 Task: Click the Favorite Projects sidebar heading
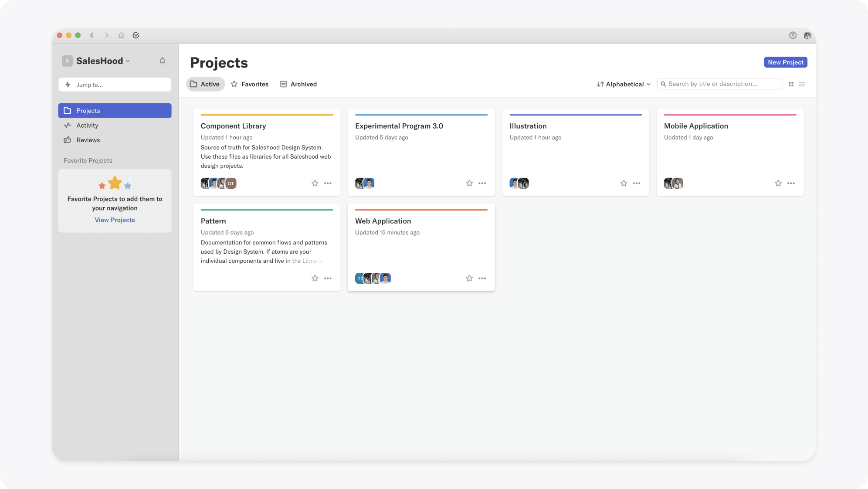point(88,161)
